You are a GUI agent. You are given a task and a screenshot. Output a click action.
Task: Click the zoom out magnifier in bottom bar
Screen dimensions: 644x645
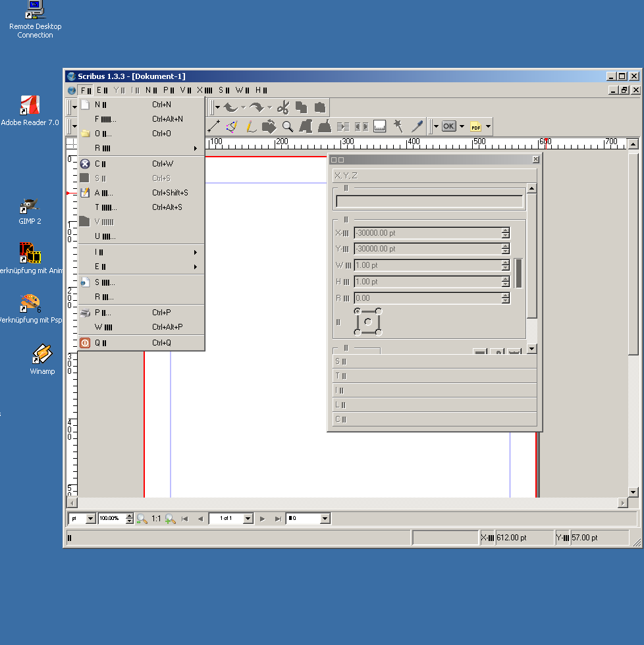click(x=142, y=519)
